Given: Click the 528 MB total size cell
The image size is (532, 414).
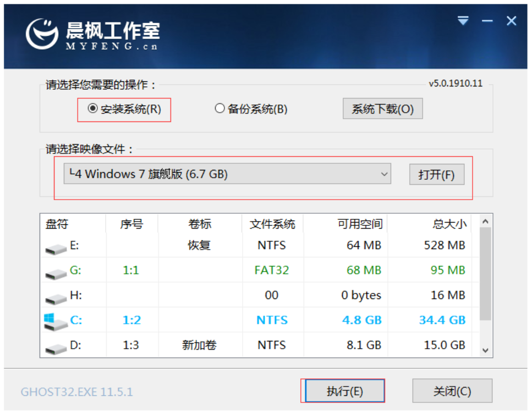Looking at the screenshot, I should click(x=445, y=245).
